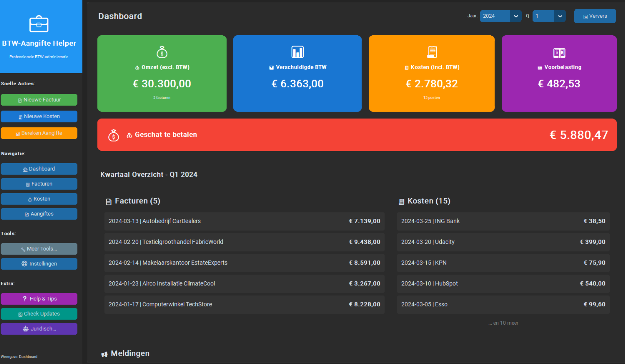The width and height of the screenshot is (625, 364).
Task: Open the Aangiftes navigation item
Action: [x=39, y=214]
